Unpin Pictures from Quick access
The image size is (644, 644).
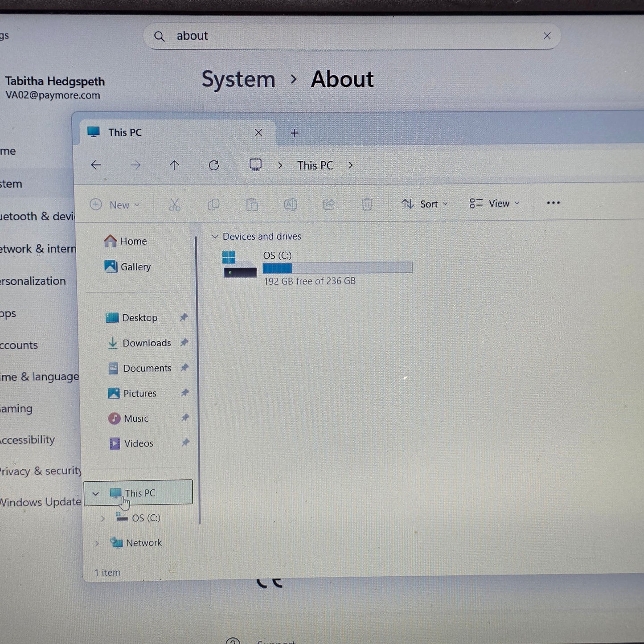[x=185, y=393]
